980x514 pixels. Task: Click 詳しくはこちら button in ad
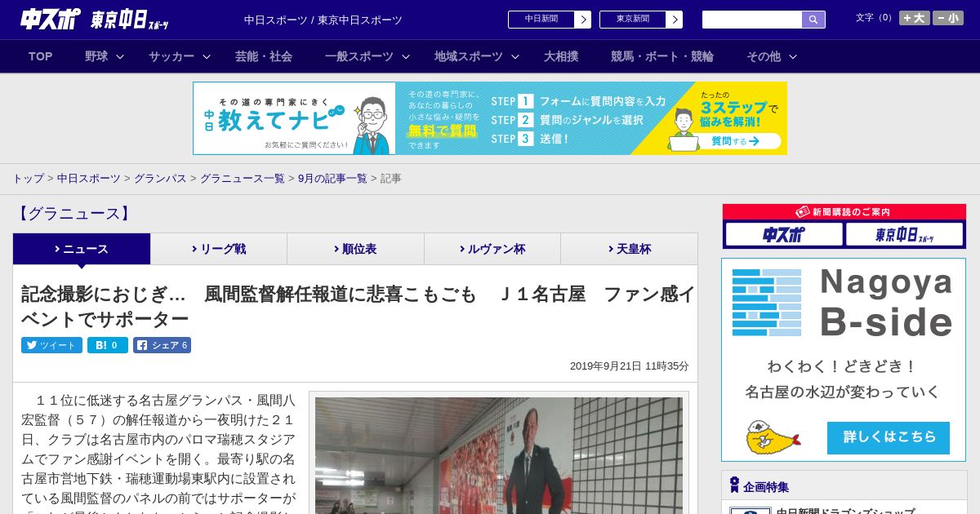pyautogui.click(x=889, y=437)
